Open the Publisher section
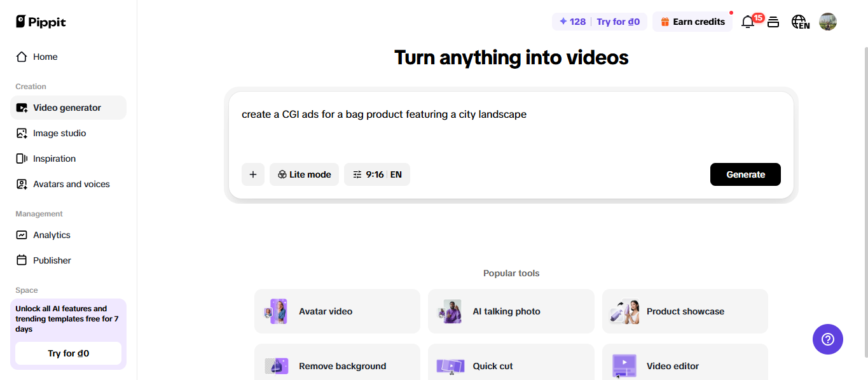This screenshot has height=380, width=868. 52,260
